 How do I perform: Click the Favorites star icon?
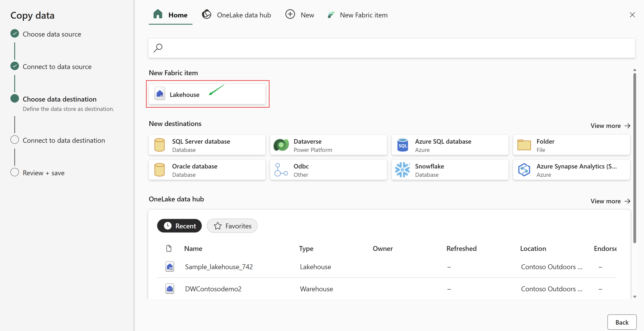[218, 226]
